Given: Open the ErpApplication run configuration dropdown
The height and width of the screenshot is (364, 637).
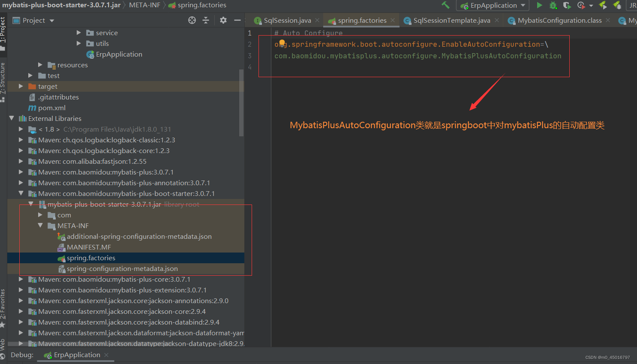Looking at the screenshot, I should click(x=522, y=5).
